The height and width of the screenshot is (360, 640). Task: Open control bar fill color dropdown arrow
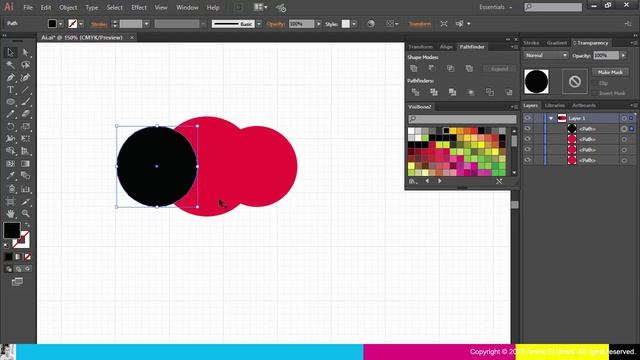[60, 24]
